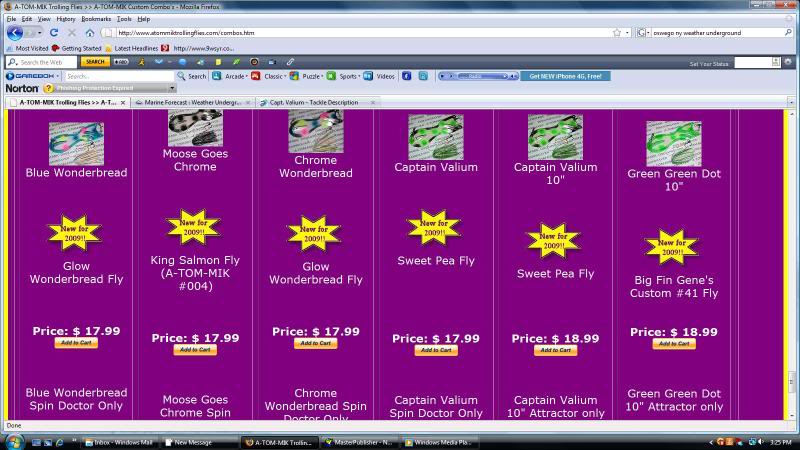
Task: Expand the Sports games dropdown
Action: coord(348,76)
